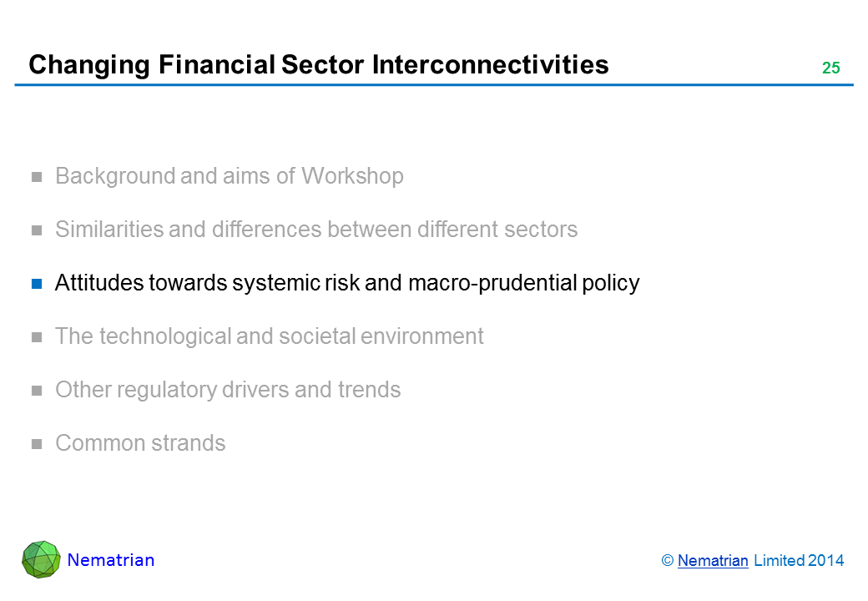The width and height of the screenshot is (868, 601).
Task: Click the bullet beside Other regulatory drivers
Action: point(37,391)
